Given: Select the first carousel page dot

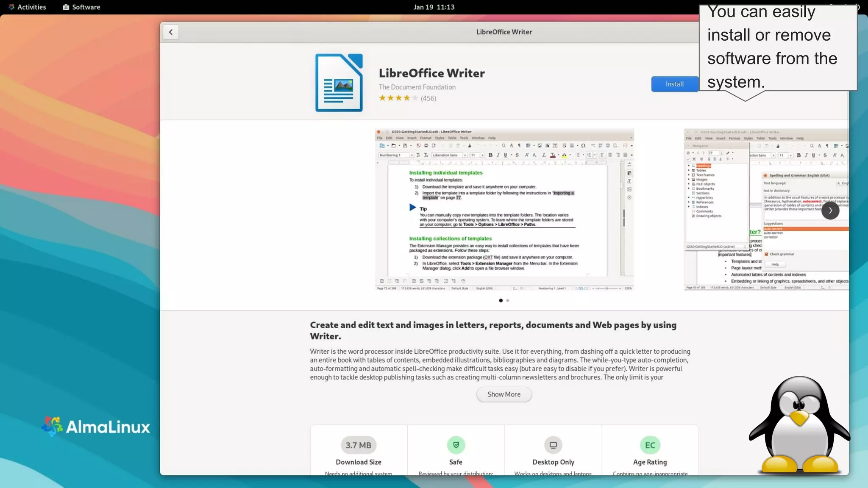Looking at the screenshot, I should point(501,300).
